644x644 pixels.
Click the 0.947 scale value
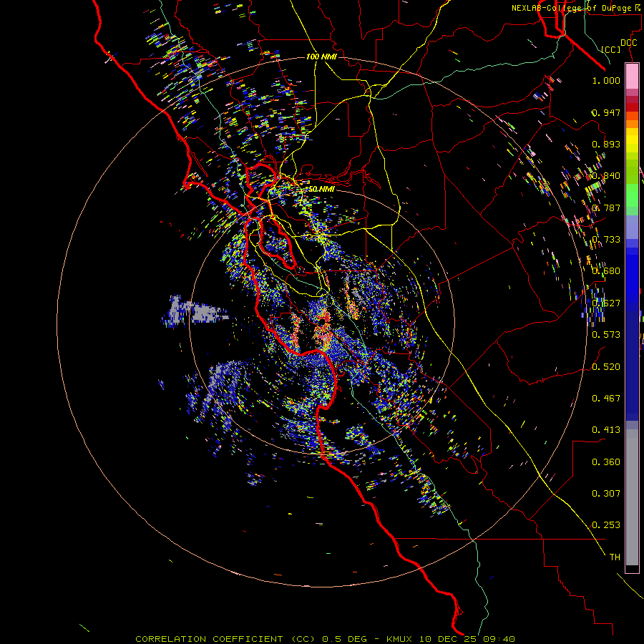606,112
